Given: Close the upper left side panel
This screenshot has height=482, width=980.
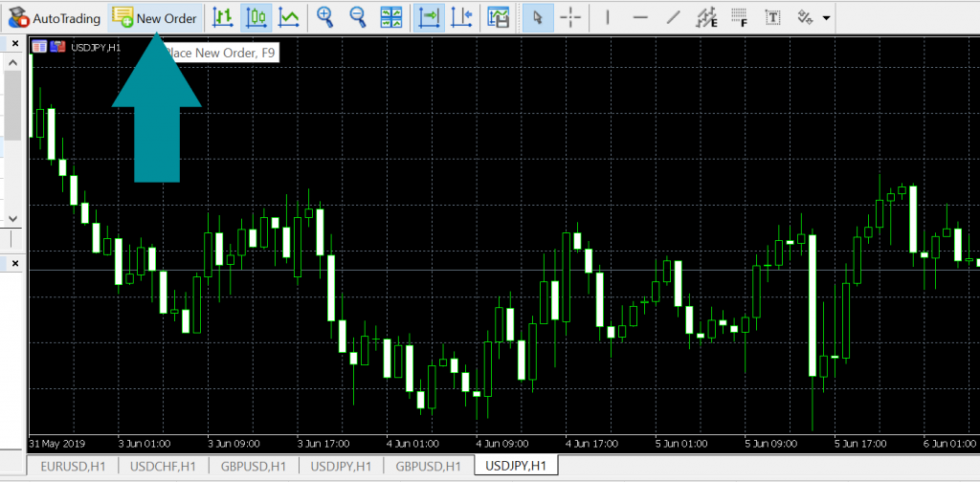Looking at the screenshot, I should pyautogui.click(x=15, y=44).
